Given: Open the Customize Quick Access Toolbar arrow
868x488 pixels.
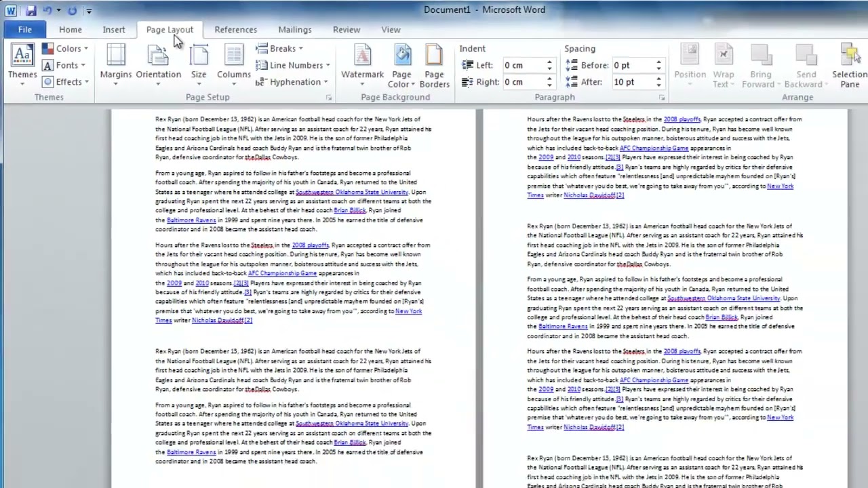Looking at the screenshot, I should tap(89, 11).
